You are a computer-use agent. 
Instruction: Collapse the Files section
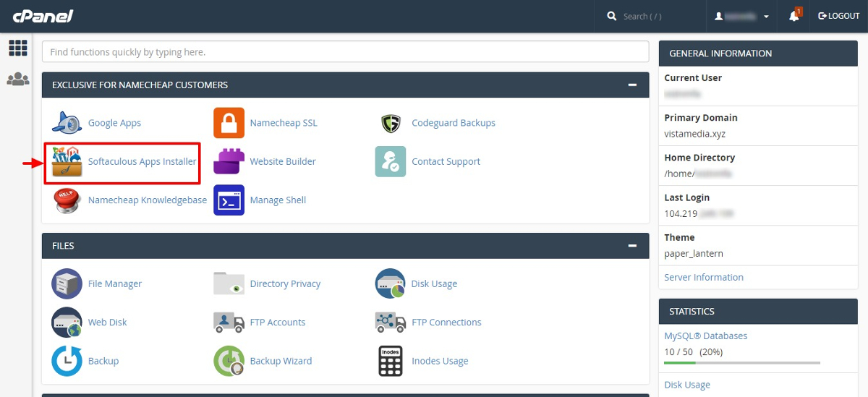point(633,246)
